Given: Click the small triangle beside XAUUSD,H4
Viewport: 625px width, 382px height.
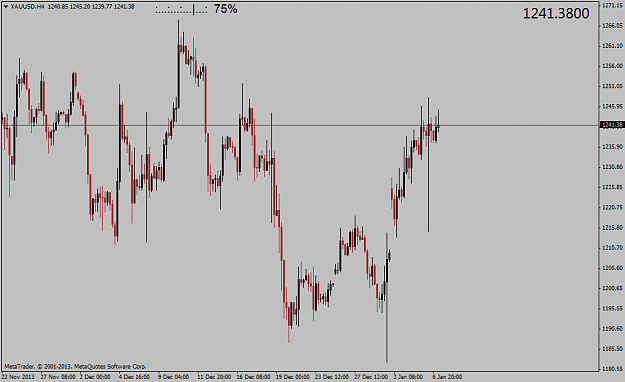Looking at the screenshot, I should coord(6,6).
